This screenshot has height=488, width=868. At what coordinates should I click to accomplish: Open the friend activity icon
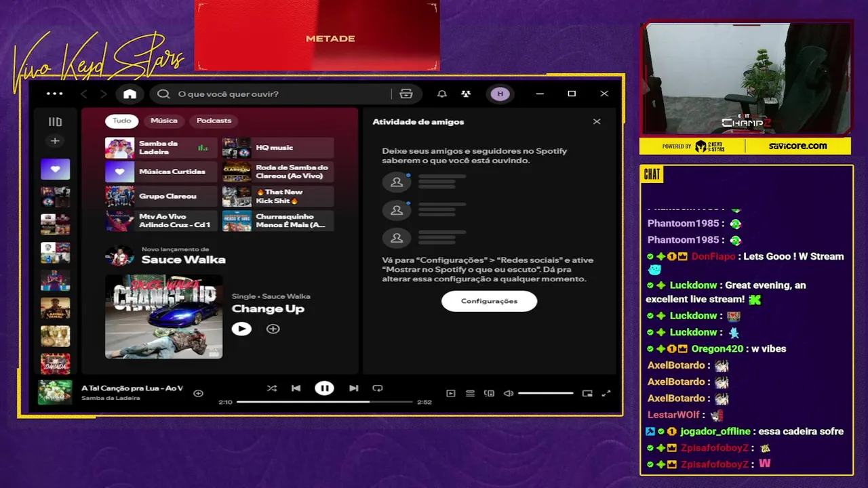point(466,94)
